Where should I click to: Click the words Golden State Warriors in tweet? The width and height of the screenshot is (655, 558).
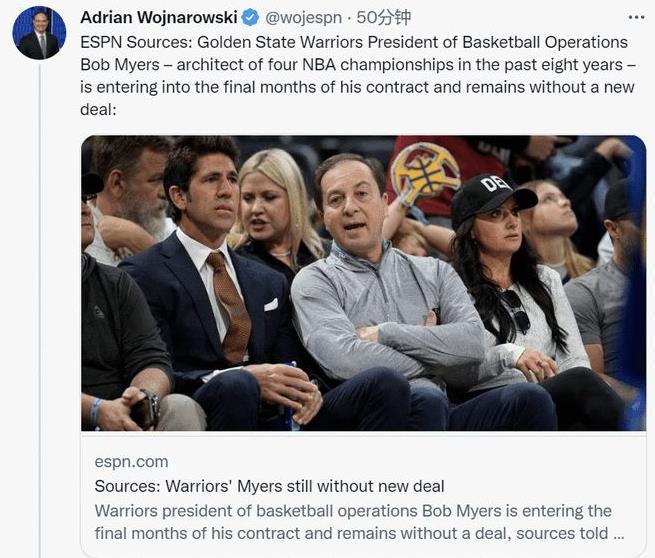(x=280, y=42)
